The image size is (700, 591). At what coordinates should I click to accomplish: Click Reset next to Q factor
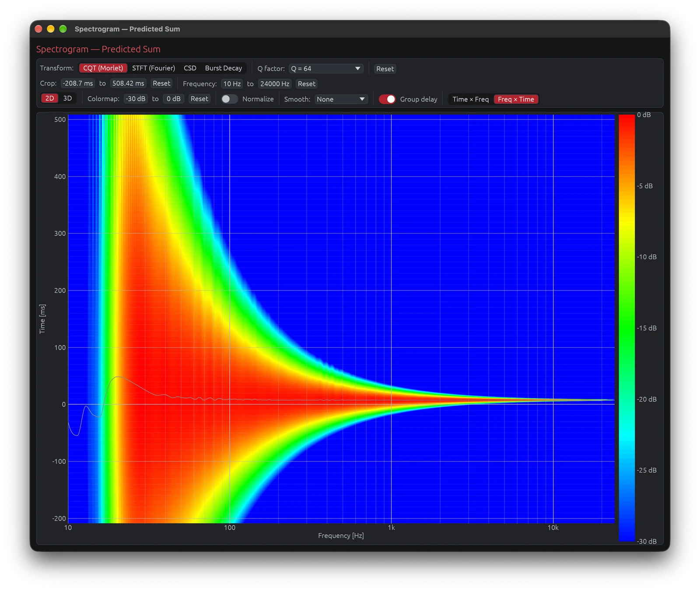[385, 69]
